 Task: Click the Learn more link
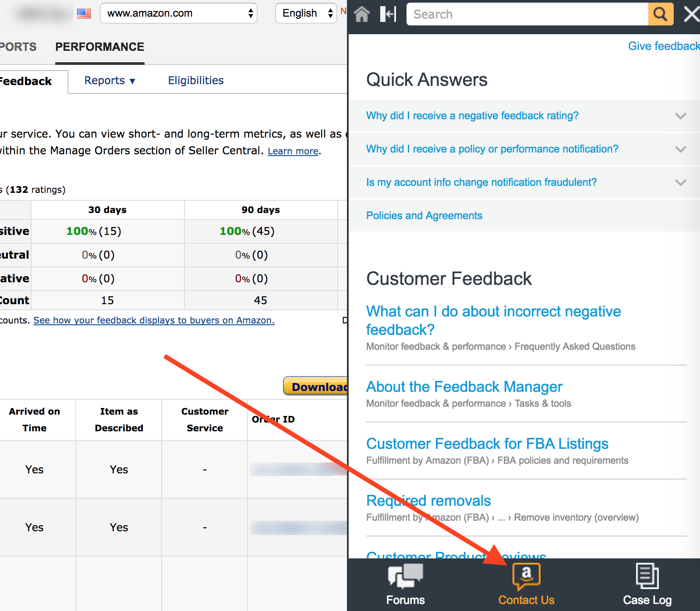click(293, 151)
